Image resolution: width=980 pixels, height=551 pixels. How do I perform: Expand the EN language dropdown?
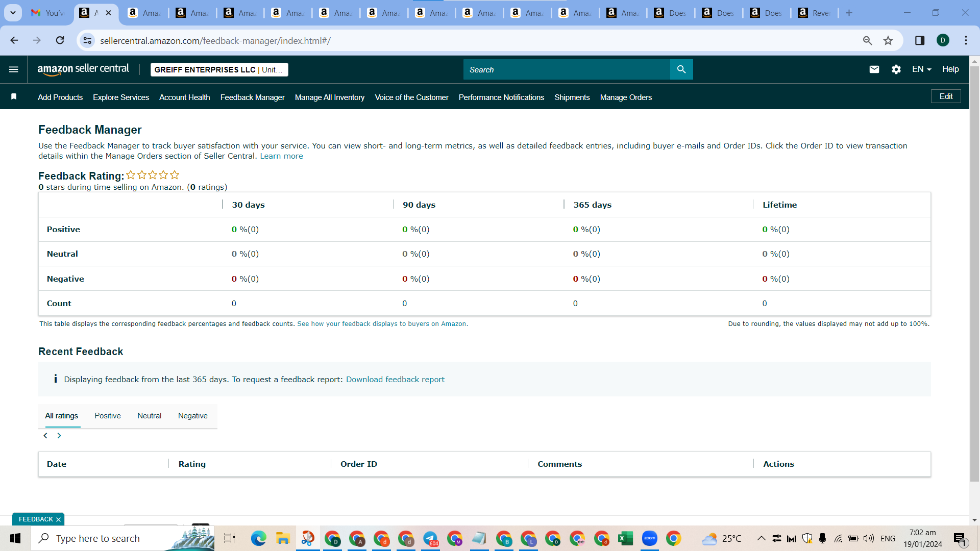(x=921, y=69)
